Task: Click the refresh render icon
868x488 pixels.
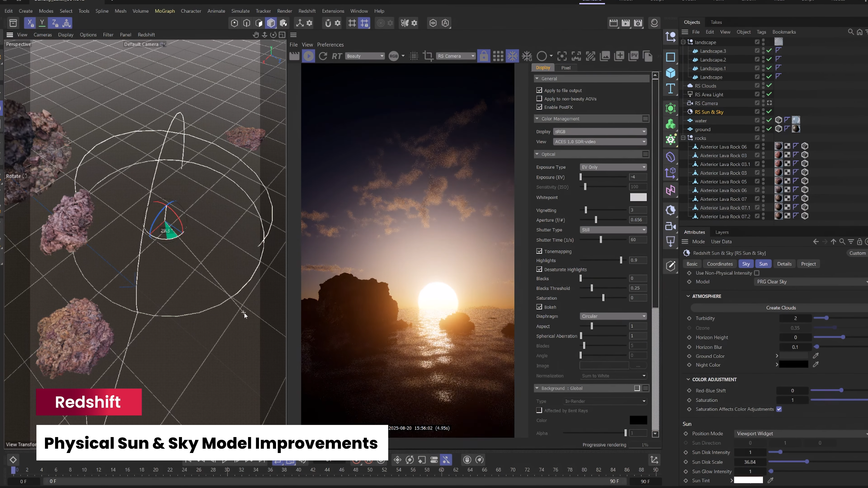Action: point(323,56)
